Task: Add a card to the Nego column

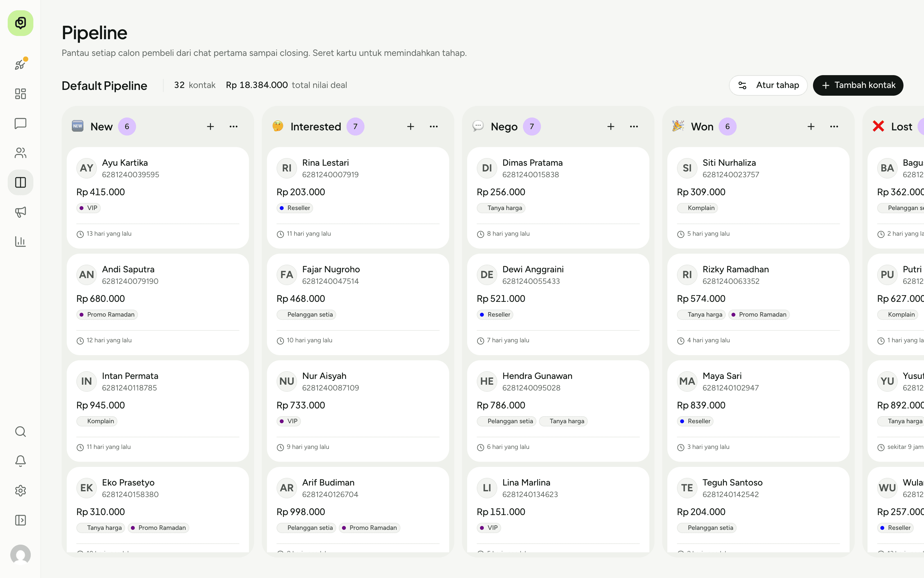Action: point(611,127)
